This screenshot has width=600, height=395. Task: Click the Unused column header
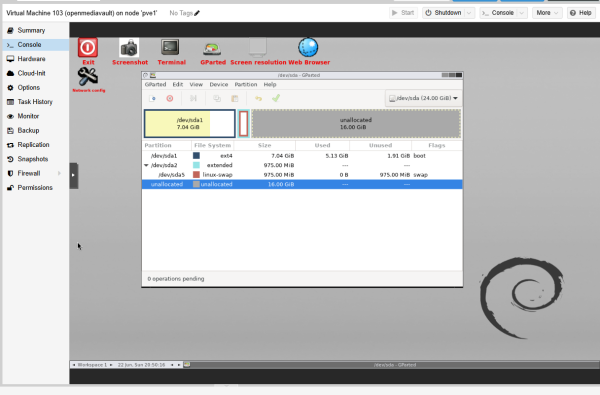click(380, 145)
